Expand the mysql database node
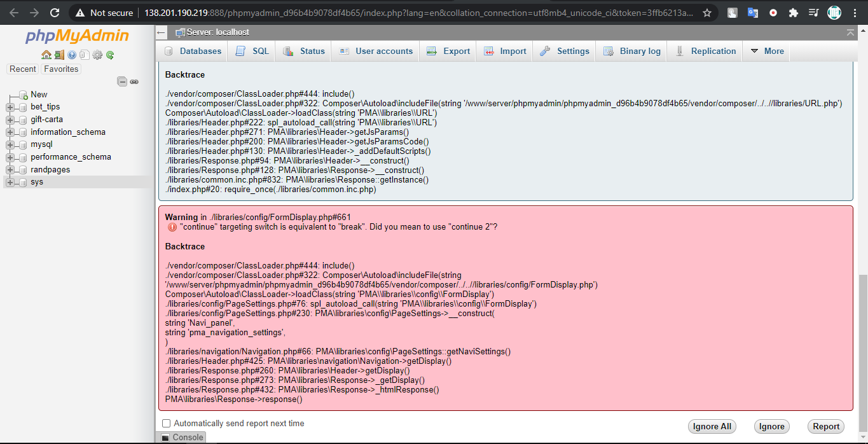The width and height of the screenshot is (868, 444). pos(10,144)
